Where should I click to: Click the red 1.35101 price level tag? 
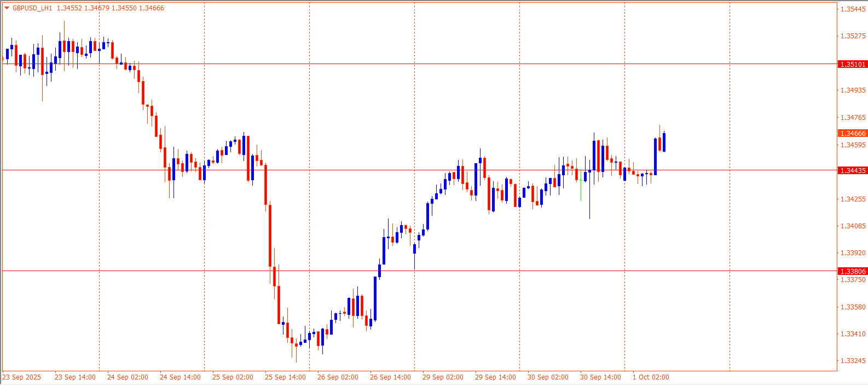[853, 65]
